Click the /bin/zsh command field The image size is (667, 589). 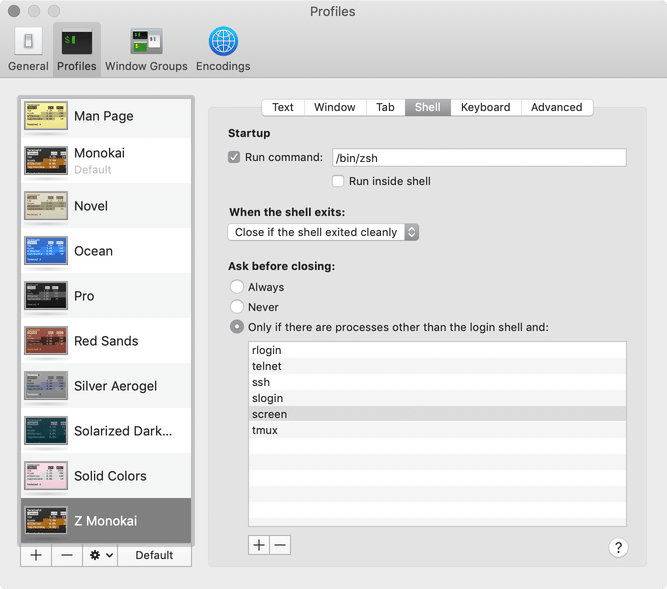[479, 158]
